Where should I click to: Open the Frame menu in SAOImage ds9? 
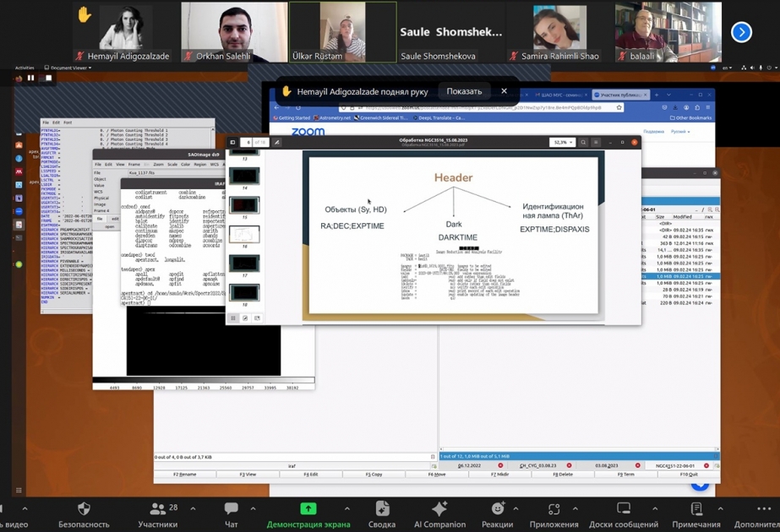pos(134,164)
